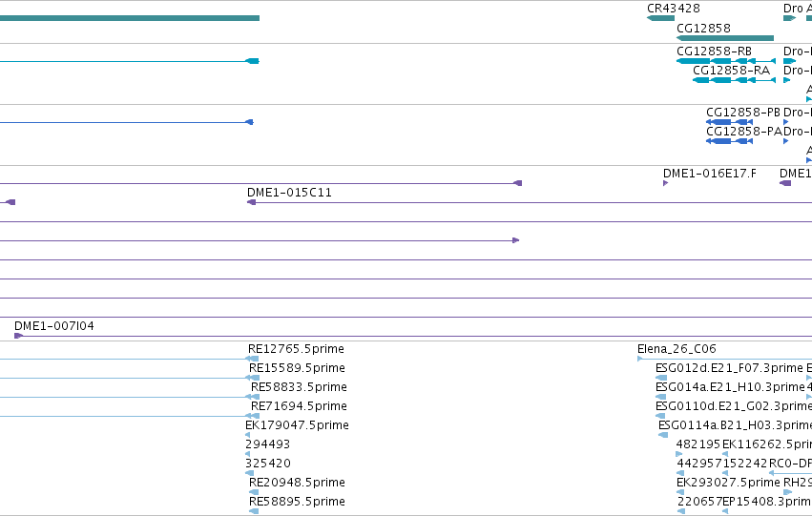Click the Elena_26_C06 feature label
Viewport: 812px width, 516px height.
point(677,349)
